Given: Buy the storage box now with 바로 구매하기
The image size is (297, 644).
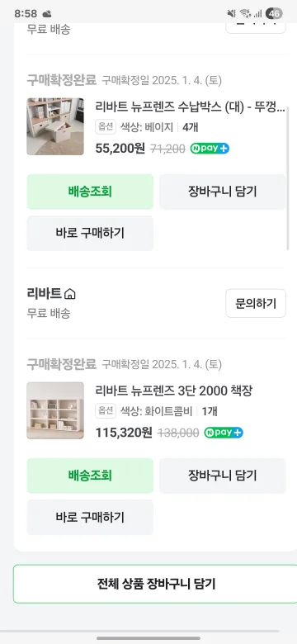Looking at the screenshot, I should click(90, 233).
